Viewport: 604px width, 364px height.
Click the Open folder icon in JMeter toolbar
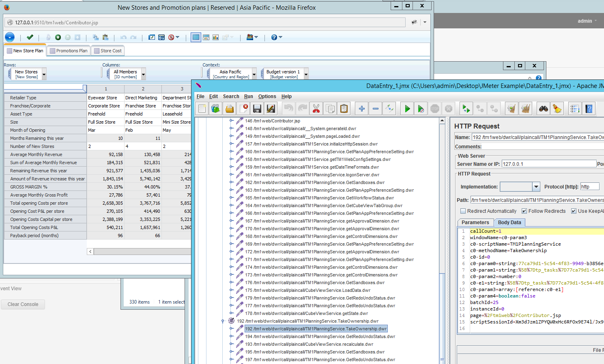tap(230, 109)
